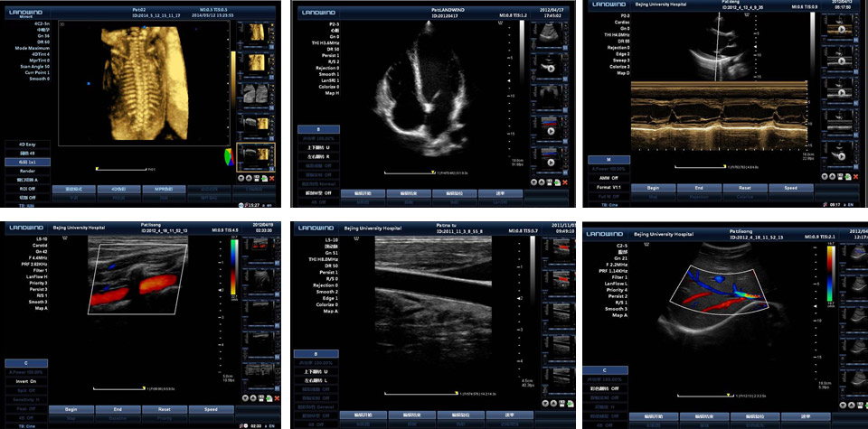The image size is (868, 429).
Task: Open the 1x1 layout option on fetal spine screen
Action: [27, 162]
